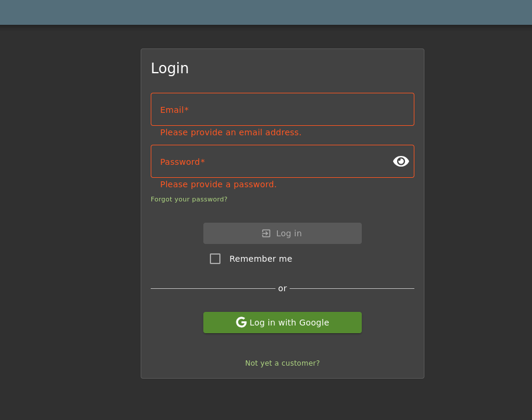Tick the Remember me checkbox
This screenshot has height=420, width=532.
point(215,259)
